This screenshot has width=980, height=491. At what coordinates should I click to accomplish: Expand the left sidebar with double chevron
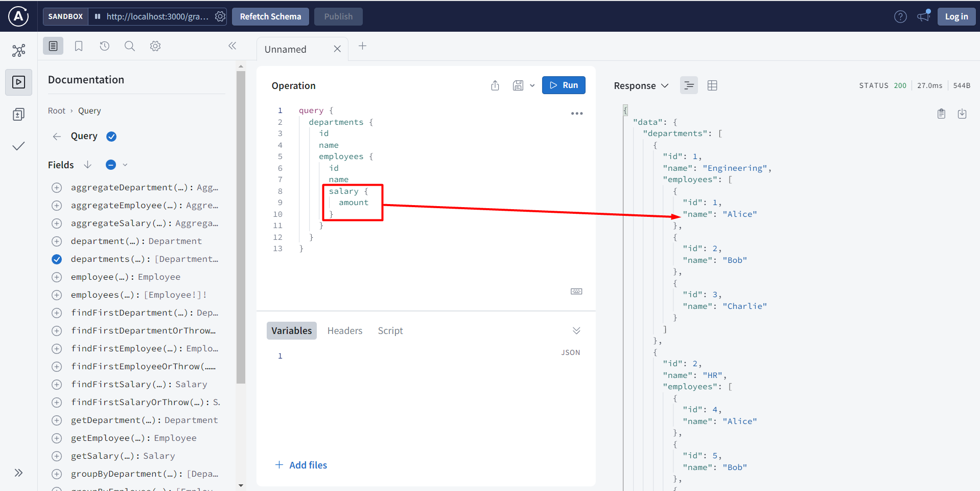[18, 473]
